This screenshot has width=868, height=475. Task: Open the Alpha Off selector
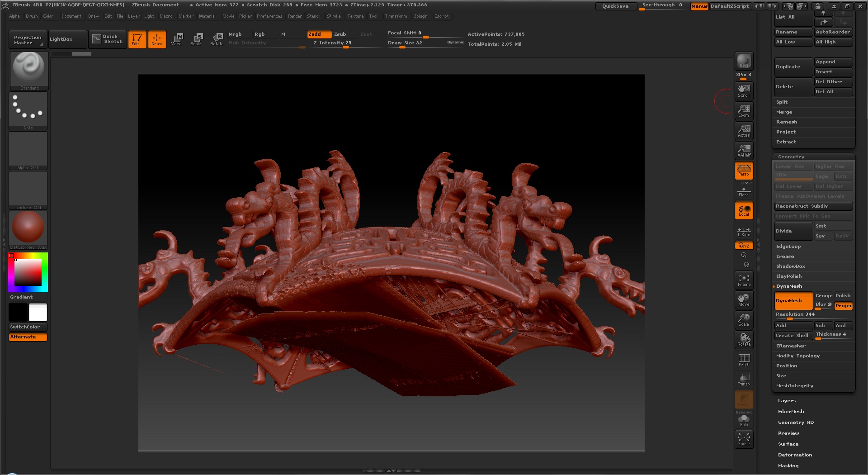(x=28, y=151)
